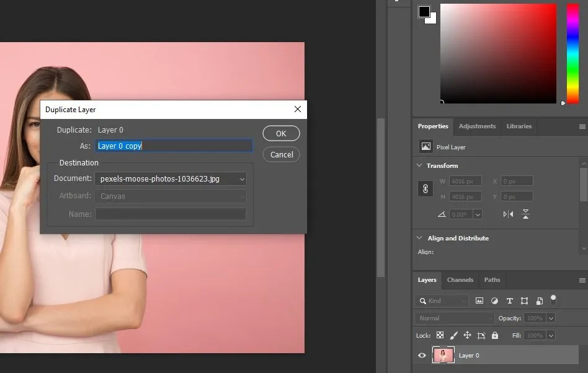The image size is (588, 373).
Task: Click the adjustment layers filter icon
Action: click(x=494, y=301)
